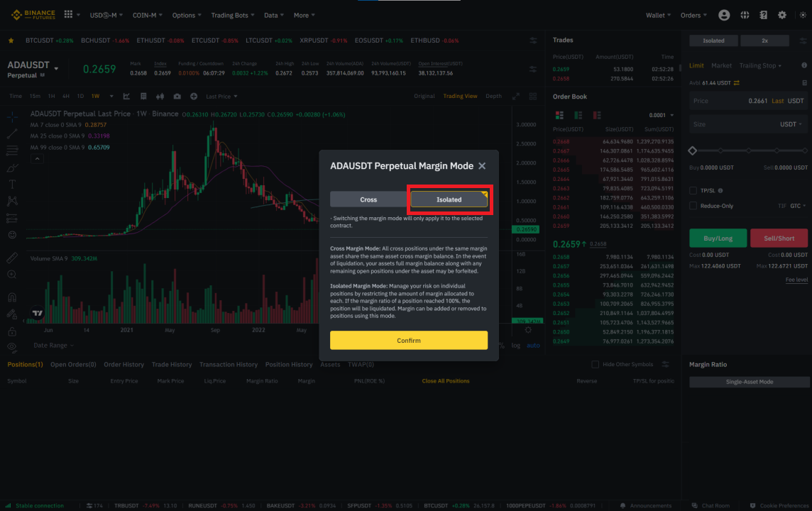Open the Wallet dropdown
The height and width of the screenshot is (511, 812).
click(658, 15)
